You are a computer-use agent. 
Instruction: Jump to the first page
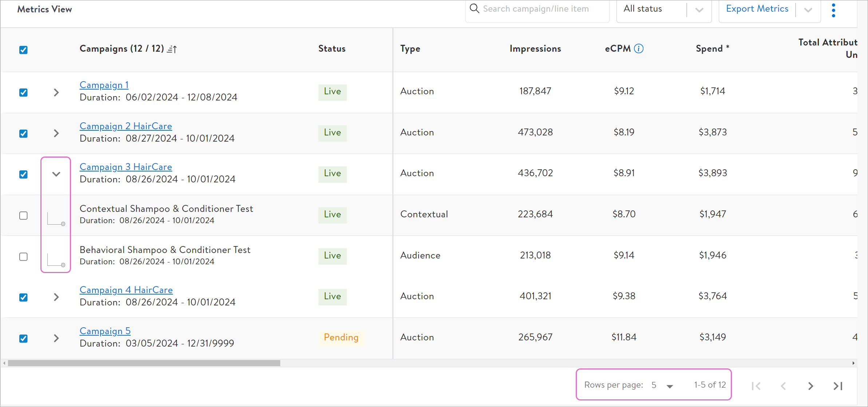[x=756, y=386]
